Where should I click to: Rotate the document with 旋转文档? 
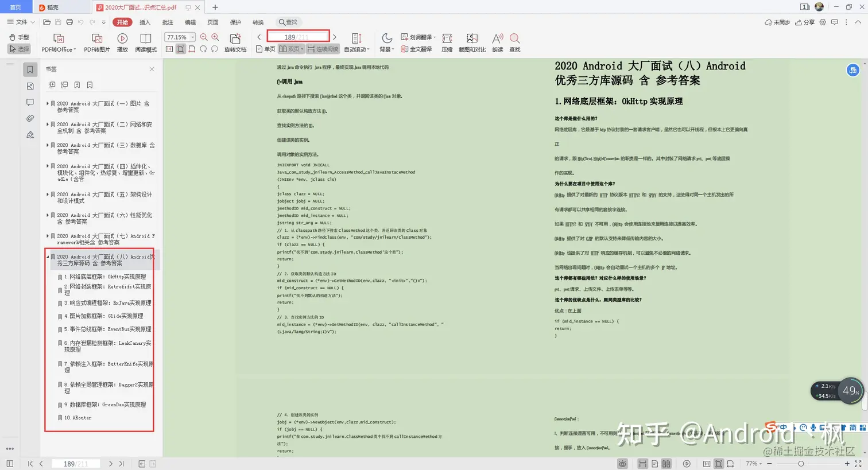pos(235,43)
